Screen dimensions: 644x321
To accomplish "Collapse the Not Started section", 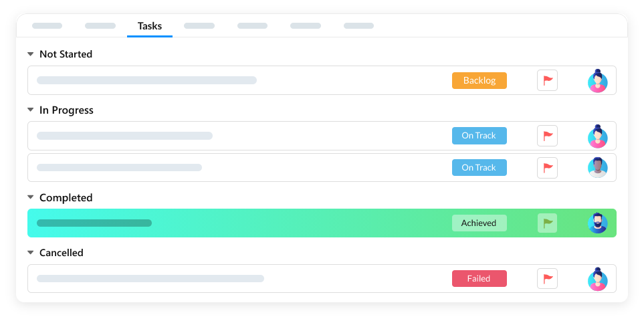I will 31,54.
